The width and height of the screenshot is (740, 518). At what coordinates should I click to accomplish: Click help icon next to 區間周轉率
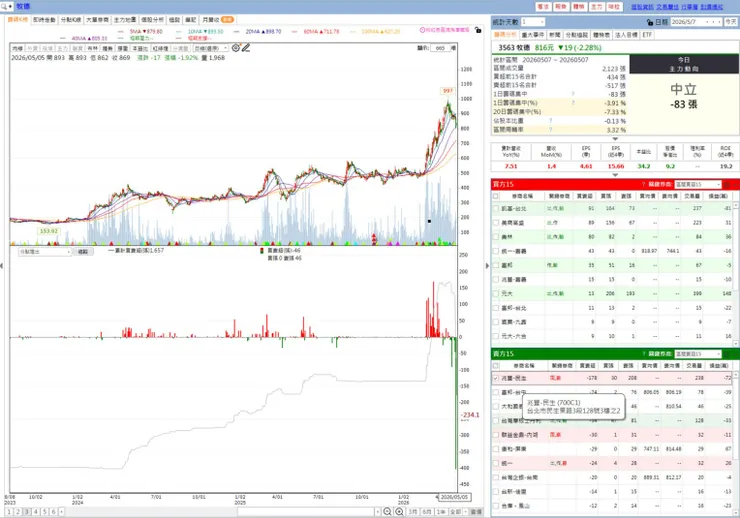click(550, 129)
